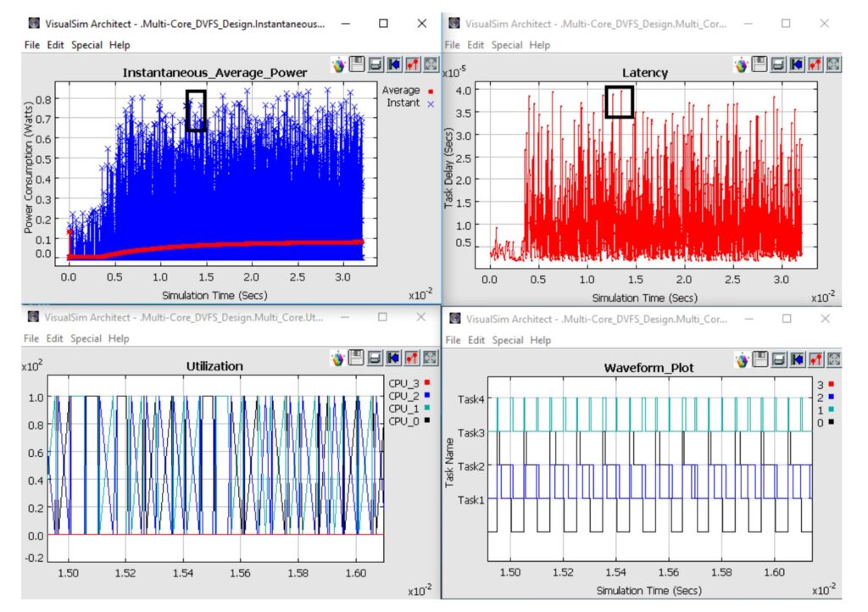Screen dimensions: 868x612
Task: Reset axes in Latency window toolbar
Action: pyautogui.click(x=797, y=64)
